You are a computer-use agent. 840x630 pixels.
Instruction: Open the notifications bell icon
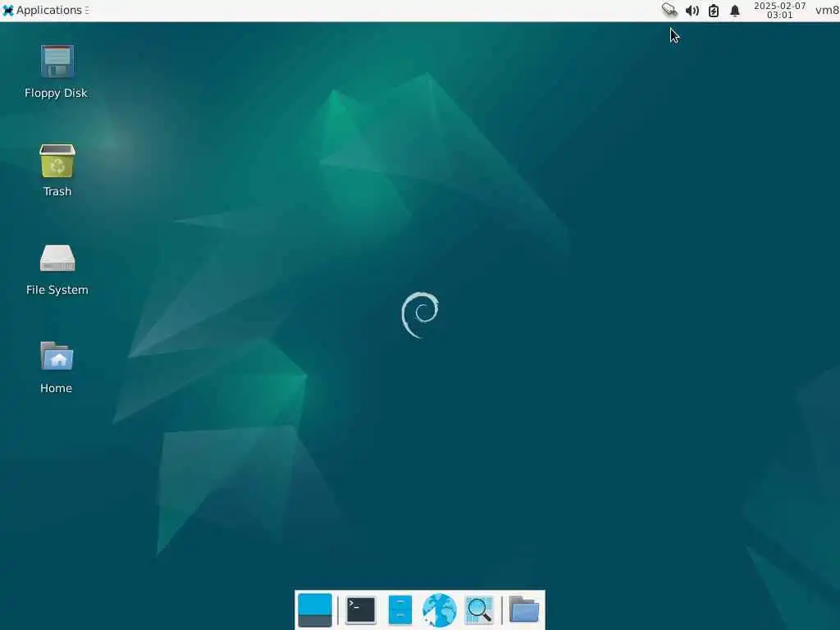pyautogui.click(x=735, y=11)
